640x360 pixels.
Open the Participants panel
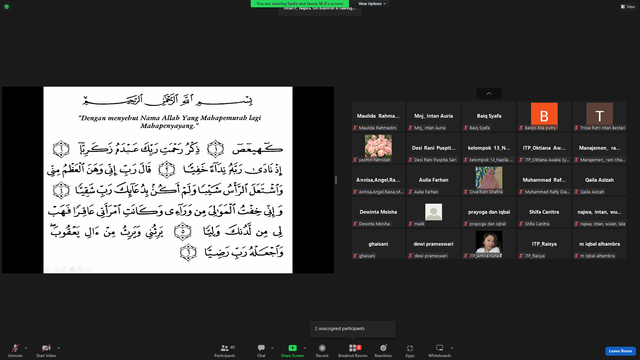pyautogui.click(x=225, y=350)
